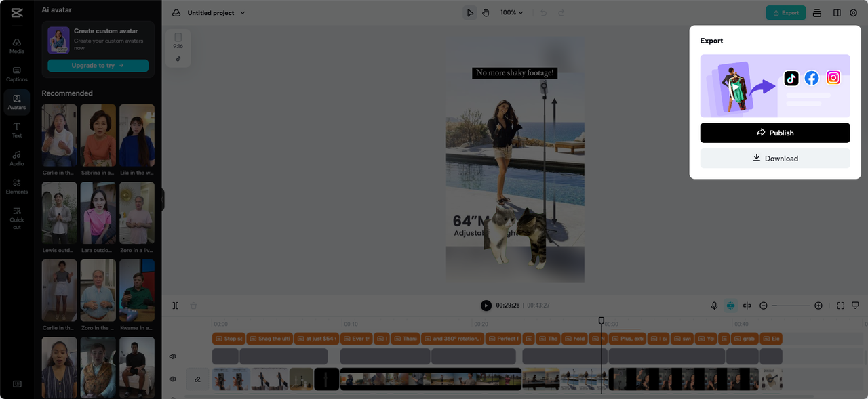Click the TikTok icon in export banner
Viewport: 868px width, 399px height.
pos(791,78)
